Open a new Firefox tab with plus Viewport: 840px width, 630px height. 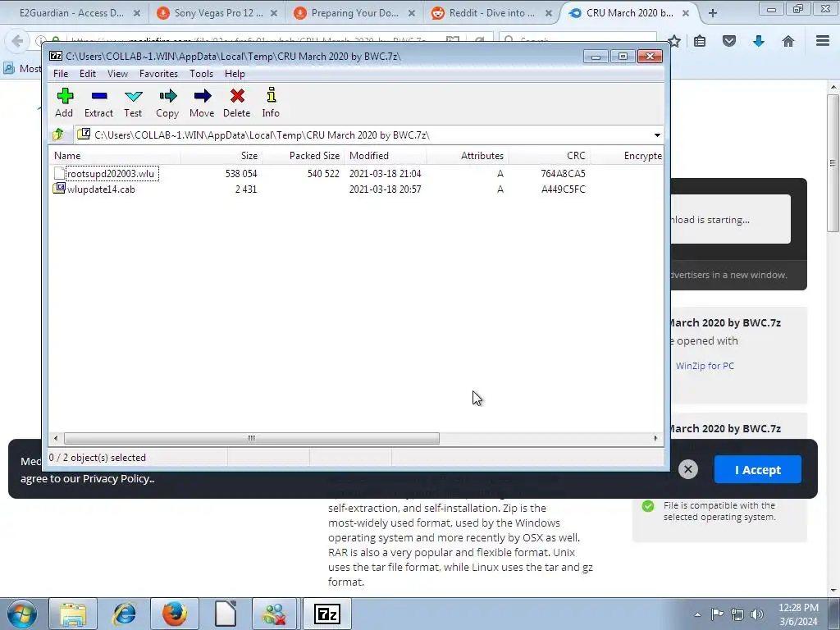[713, 13]
